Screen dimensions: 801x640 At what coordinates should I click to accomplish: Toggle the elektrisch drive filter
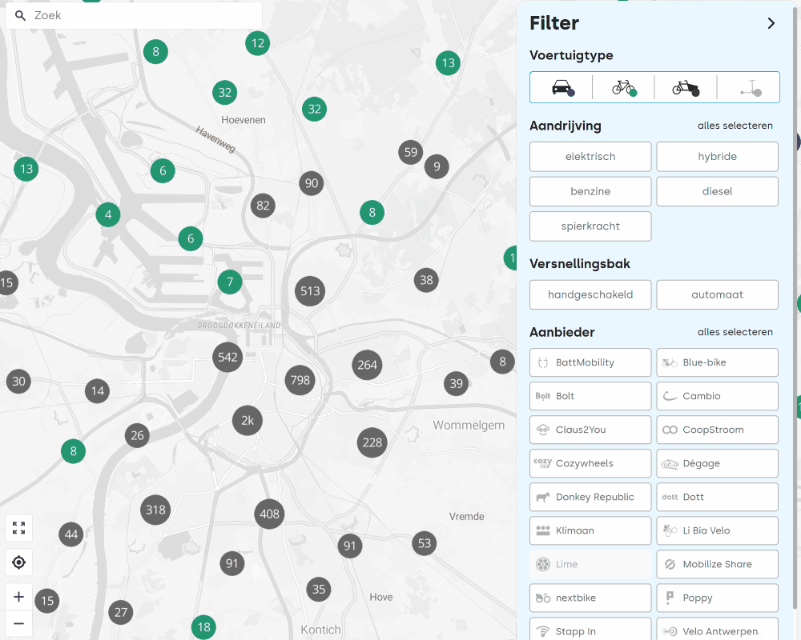pos(590,157)
